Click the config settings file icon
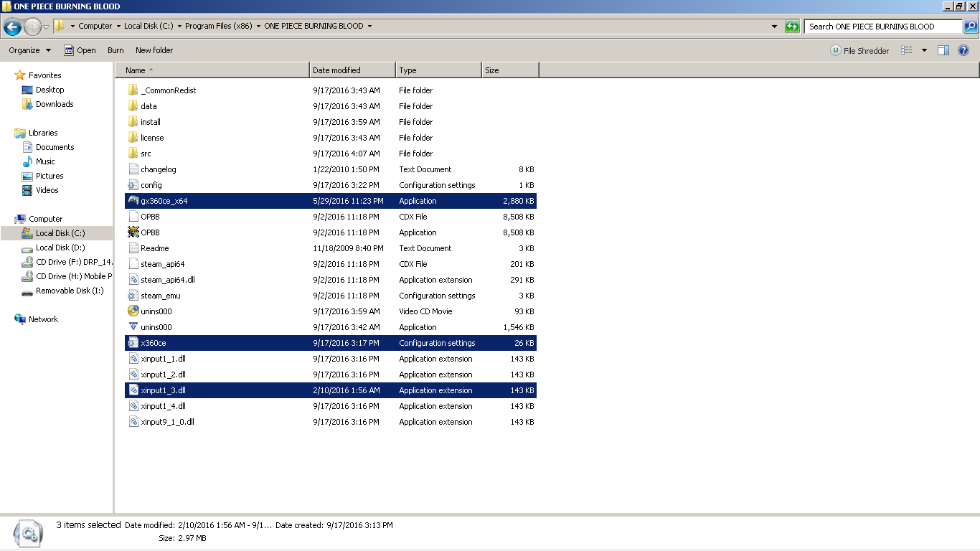 (133, 185)
